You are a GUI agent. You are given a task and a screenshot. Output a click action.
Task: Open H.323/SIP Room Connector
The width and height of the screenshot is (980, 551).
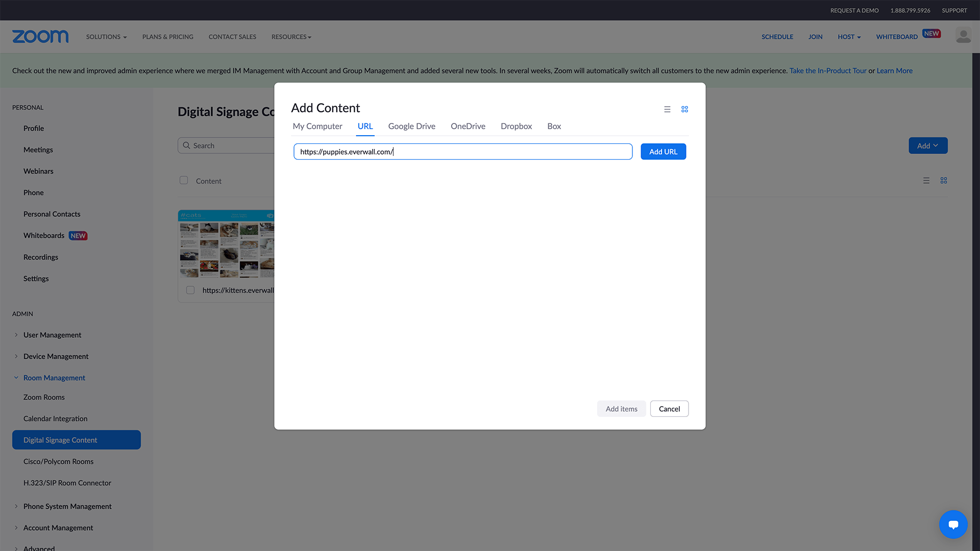[67, 483]
